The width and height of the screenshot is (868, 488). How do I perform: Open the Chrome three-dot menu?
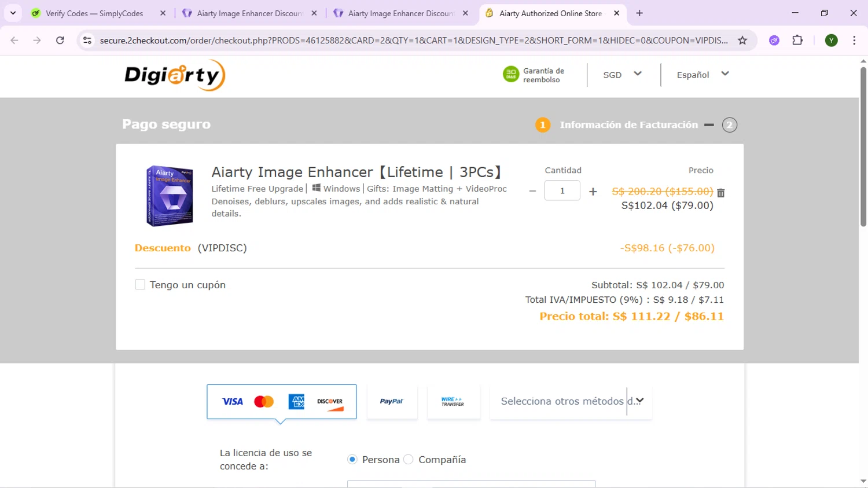pos(854,41)
